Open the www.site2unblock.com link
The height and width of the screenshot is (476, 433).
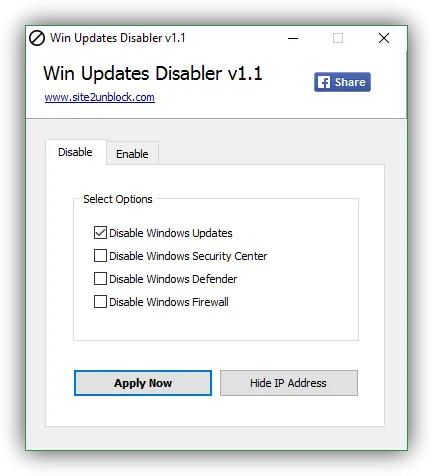100,97
